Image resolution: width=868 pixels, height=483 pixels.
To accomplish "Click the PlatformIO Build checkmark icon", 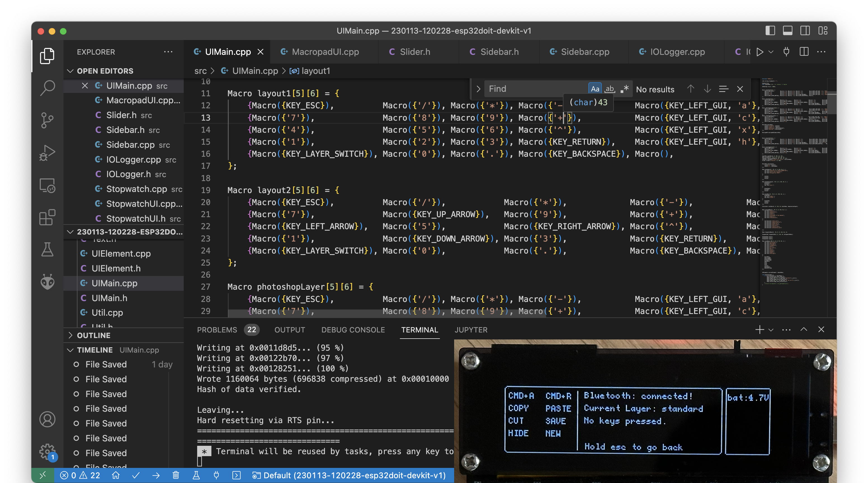I will 136,475.
